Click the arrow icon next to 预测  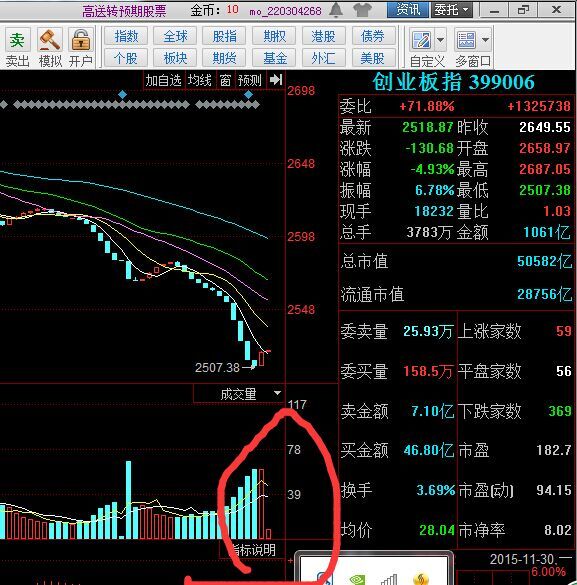coord(276,79)
